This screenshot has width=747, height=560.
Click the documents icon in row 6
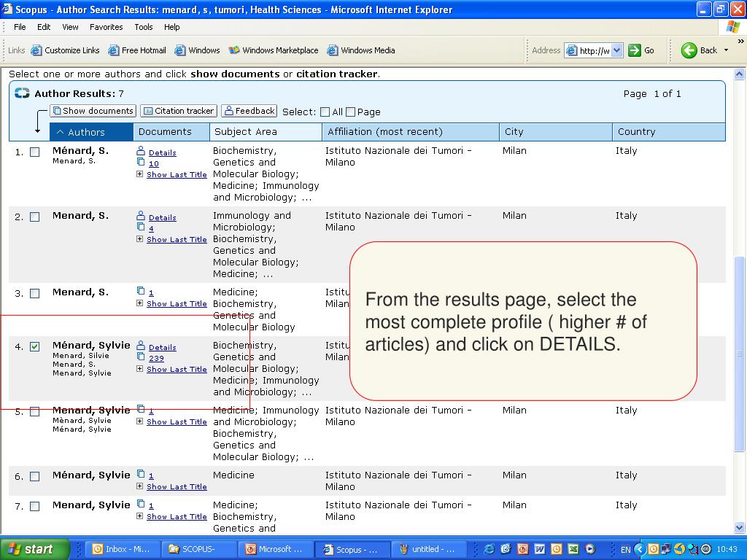[x=141, y=474]
